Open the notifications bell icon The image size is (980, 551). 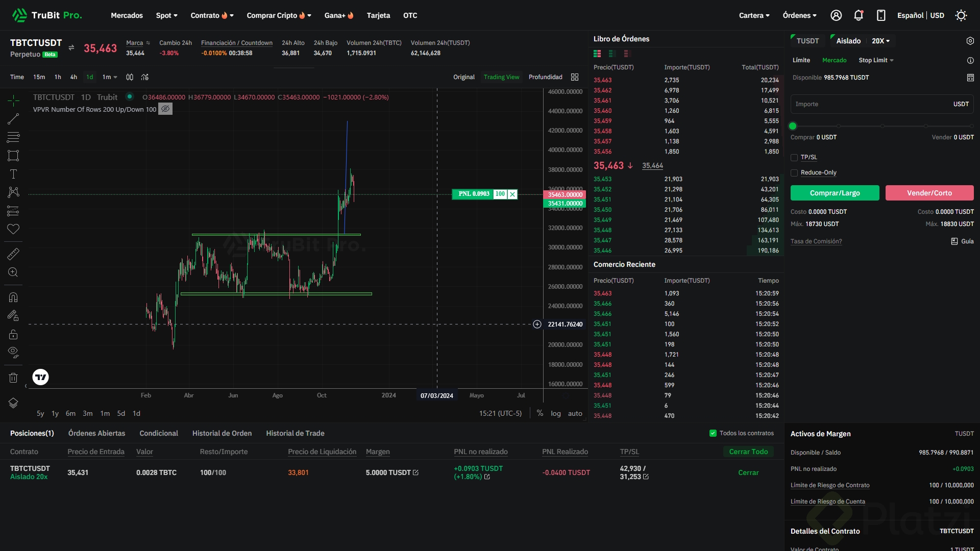click(859, 15)
